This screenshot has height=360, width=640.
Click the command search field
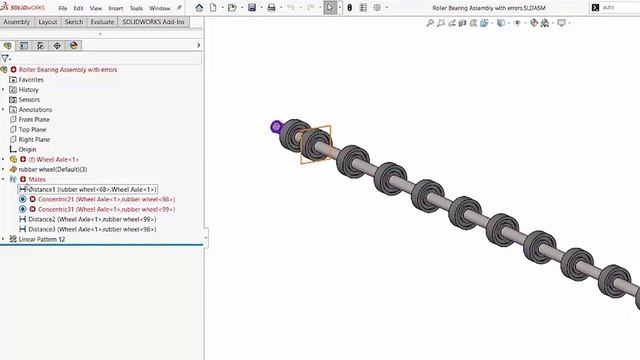[x=620, y=7]
